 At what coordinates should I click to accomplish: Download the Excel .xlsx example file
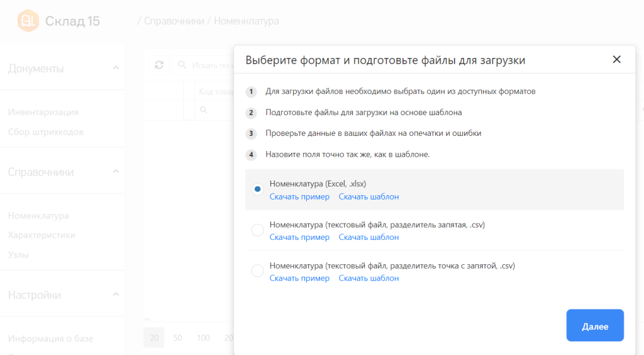(299, 197)
